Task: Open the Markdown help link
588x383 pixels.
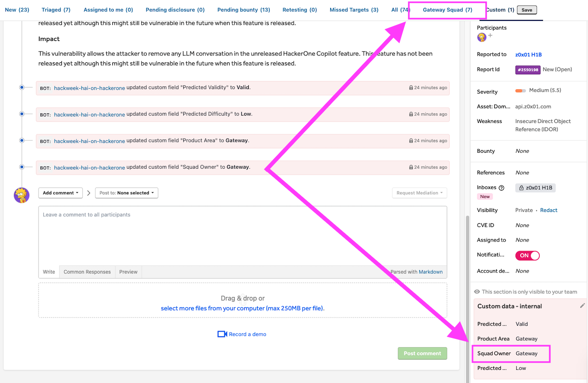Action: coord(431,272)
